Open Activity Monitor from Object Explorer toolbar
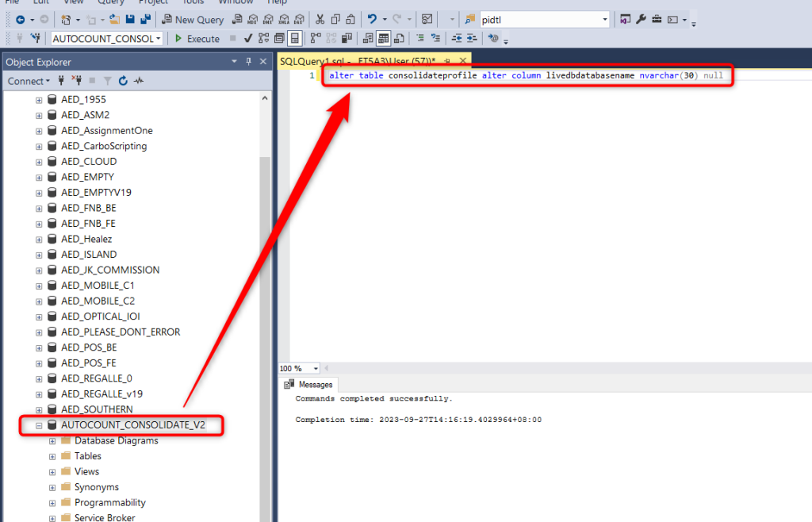The height and width of the screenshot is (522, 812). point(139,81)
